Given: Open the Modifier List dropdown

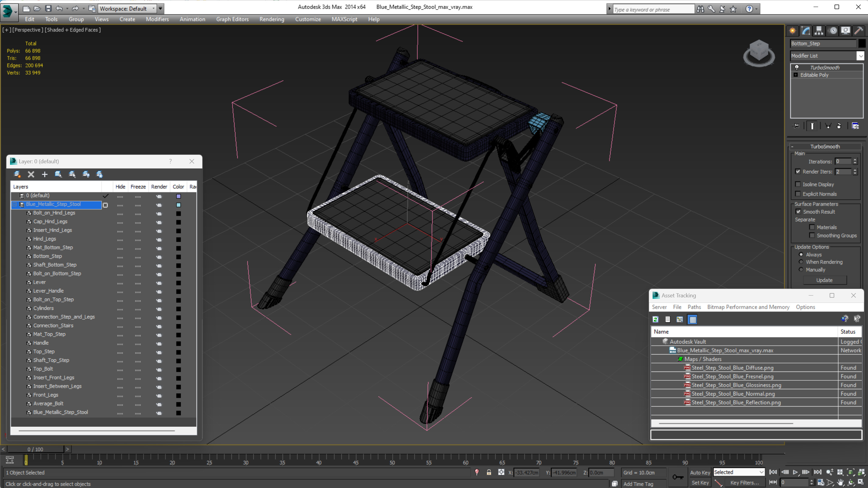Looking at the screenshot, I should [860, 56].
